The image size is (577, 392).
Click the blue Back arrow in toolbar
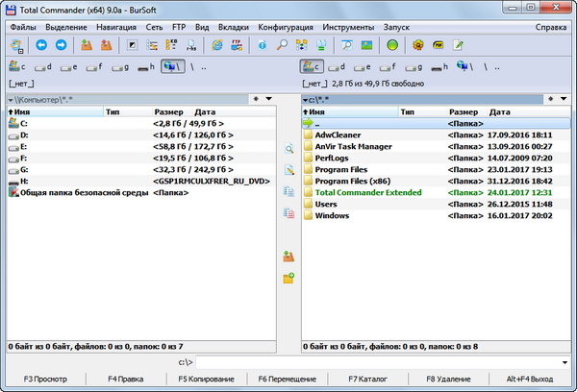tap(40, 45)
